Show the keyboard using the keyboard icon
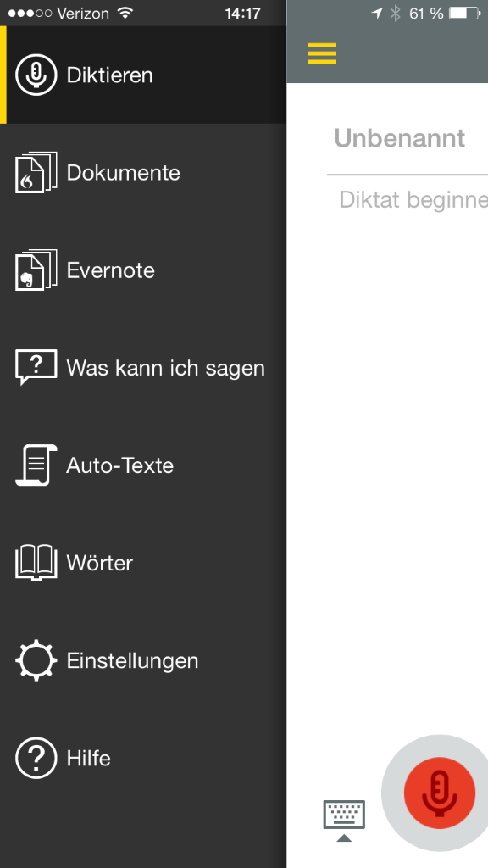Viewport: 488px width, 868px height. coord(344,820)
